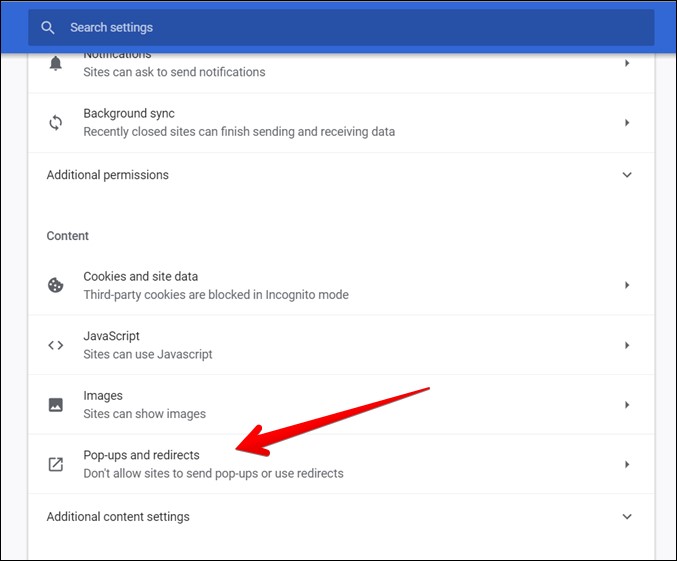Click the Images picture icon
Viewport: 677px width, 561px height.
pyautogui.click(x=55, y=405)
